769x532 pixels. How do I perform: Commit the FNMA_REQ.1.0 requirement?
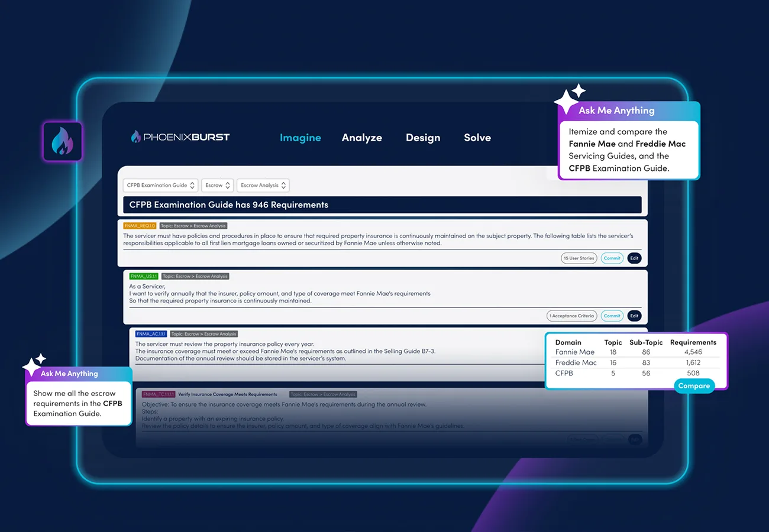[x=612, y=258]
